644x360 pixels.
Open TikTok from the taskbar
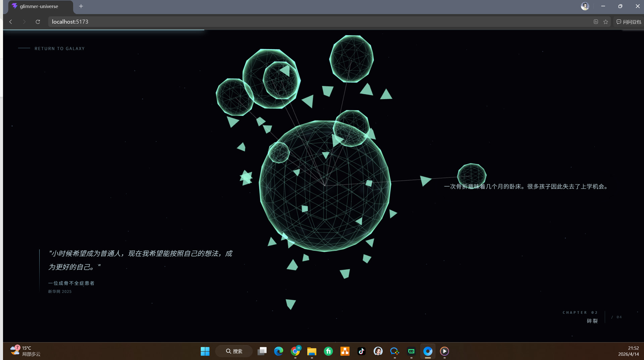click(361, 351)
